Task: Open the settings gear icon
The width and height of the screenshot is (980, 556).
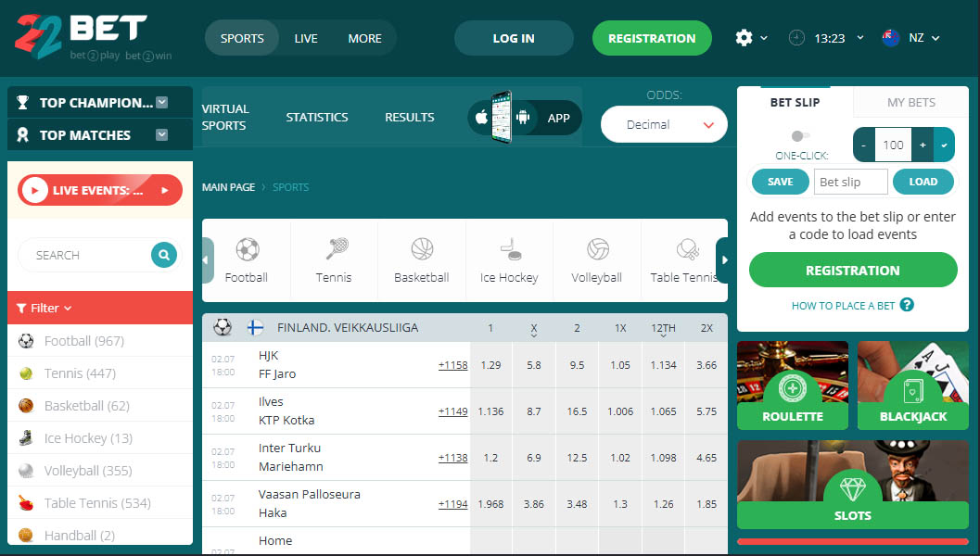Action: tap(744, 38)
